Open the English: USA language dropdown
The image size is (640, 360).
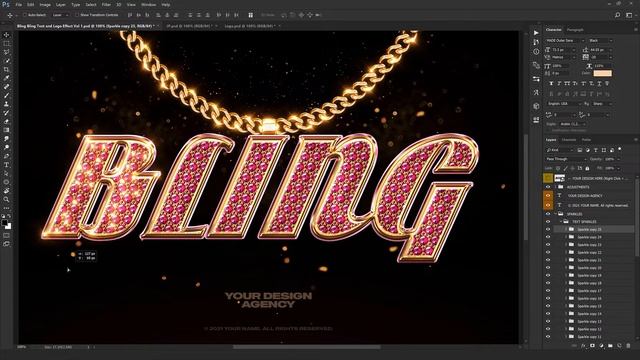point(565,104)
